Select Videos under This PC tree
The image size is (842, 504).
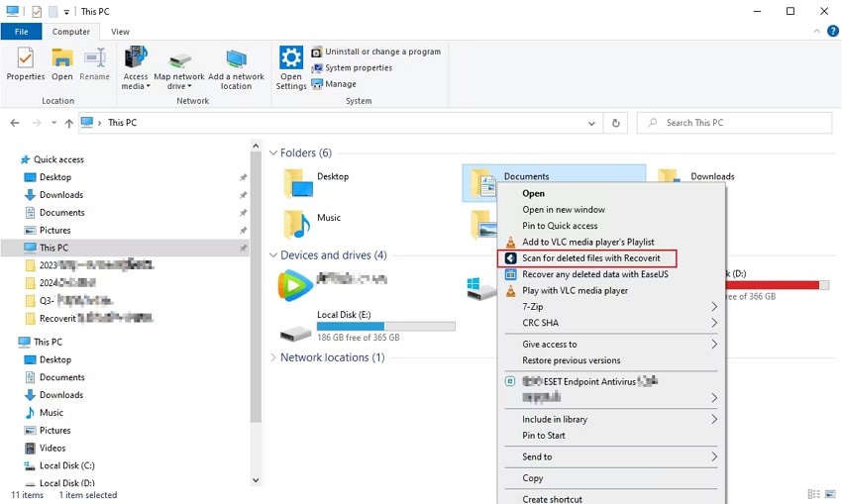tap(53, 449)
